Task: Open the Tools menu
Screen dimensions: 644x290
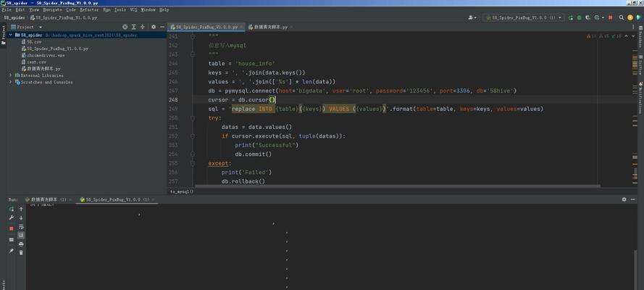Action: 120,9
